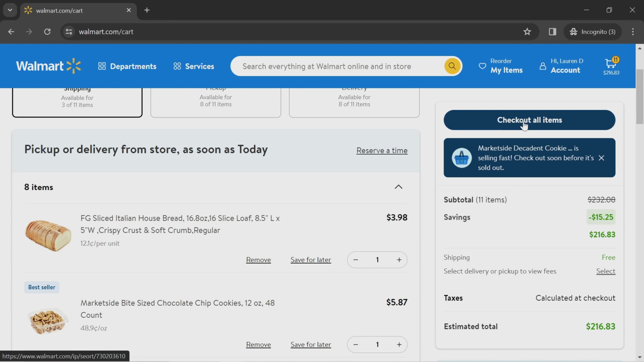Select the walmart.com/cart browser tab
The image size is (644, 362).
[x=78, y=11]
